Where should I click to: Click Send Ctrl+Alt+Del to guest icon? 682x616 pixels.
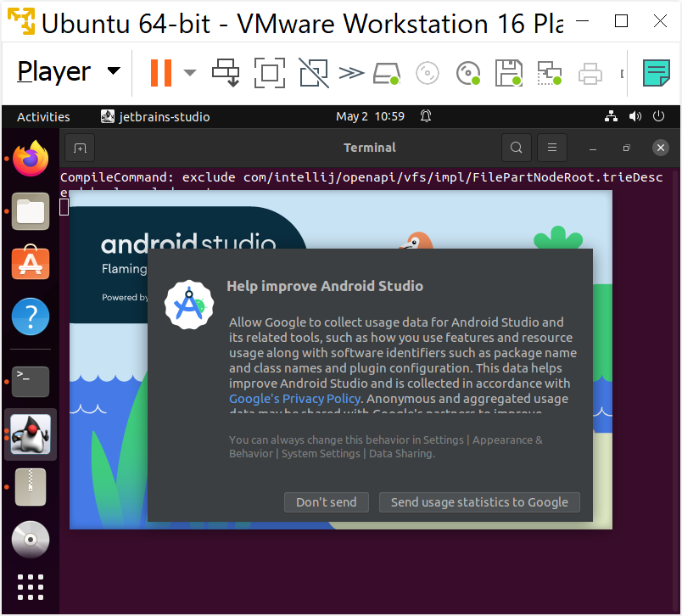(226, 73)
